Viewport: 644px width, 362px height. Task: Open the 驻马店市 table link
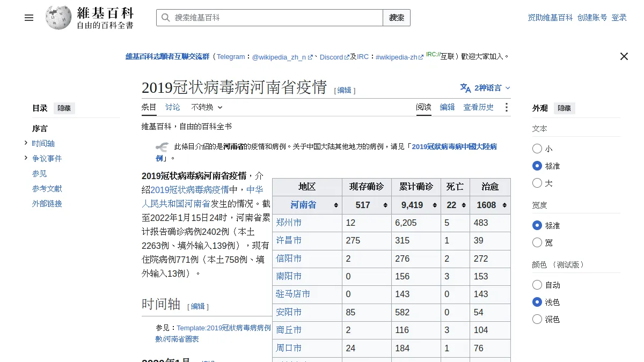coord(293,294)
